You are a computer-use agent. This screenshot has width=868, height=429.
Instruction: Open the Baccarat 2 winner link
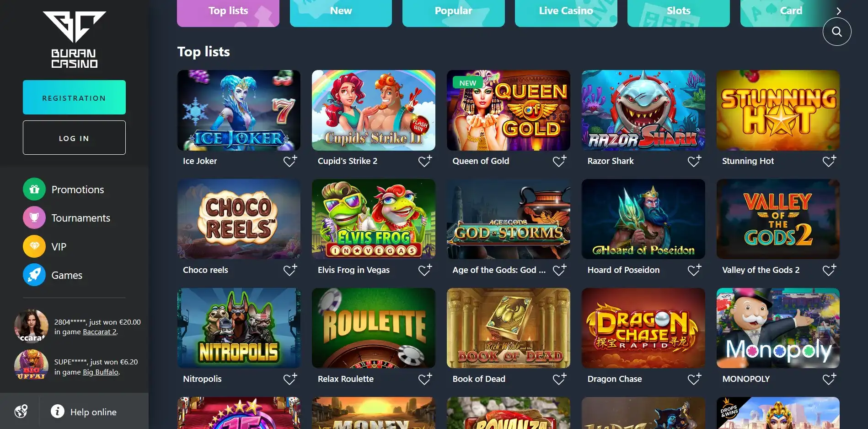pos(99,332)
